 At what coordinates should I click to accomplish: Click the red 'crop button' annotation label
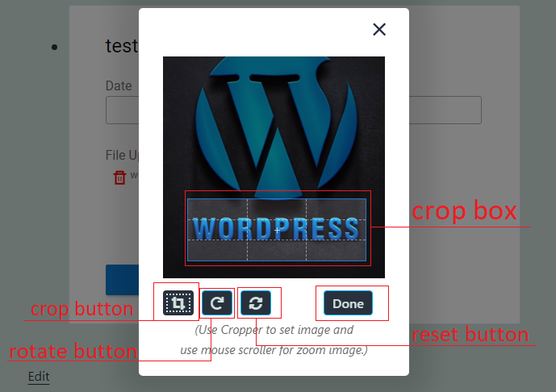[82, 310]
